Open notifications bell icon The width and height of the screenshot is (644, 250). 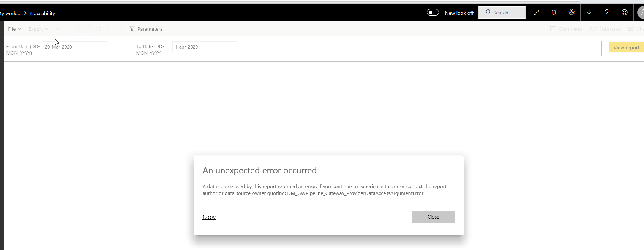point(554,13)
